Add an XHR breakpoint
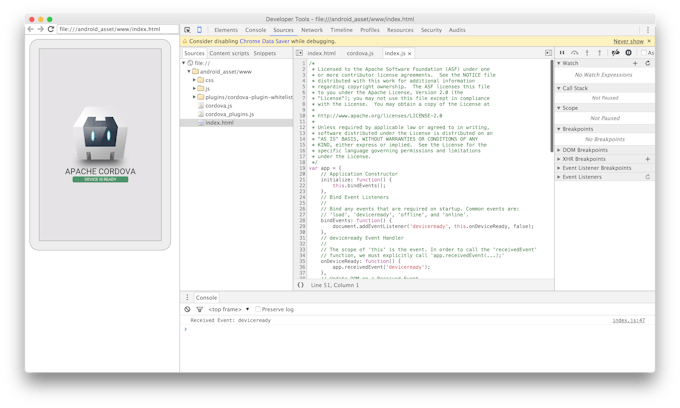 pos(647,159)
